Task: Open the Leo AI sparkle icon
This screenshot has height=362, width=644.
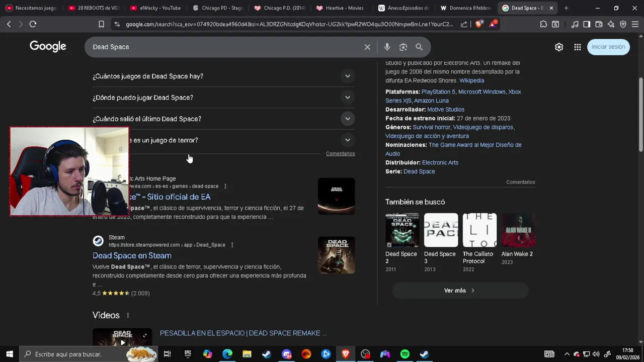Action: click(611, 24)
